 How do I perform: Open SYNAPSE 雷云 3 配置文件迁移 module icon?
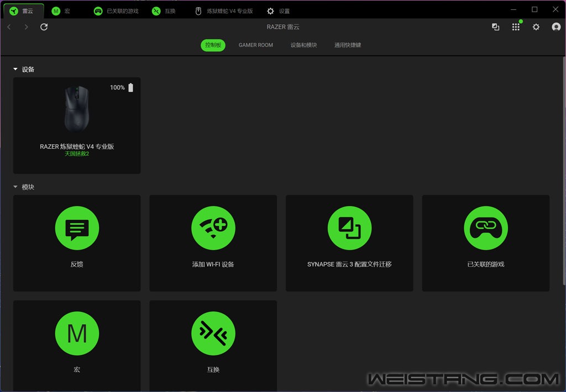pos(349,227)
